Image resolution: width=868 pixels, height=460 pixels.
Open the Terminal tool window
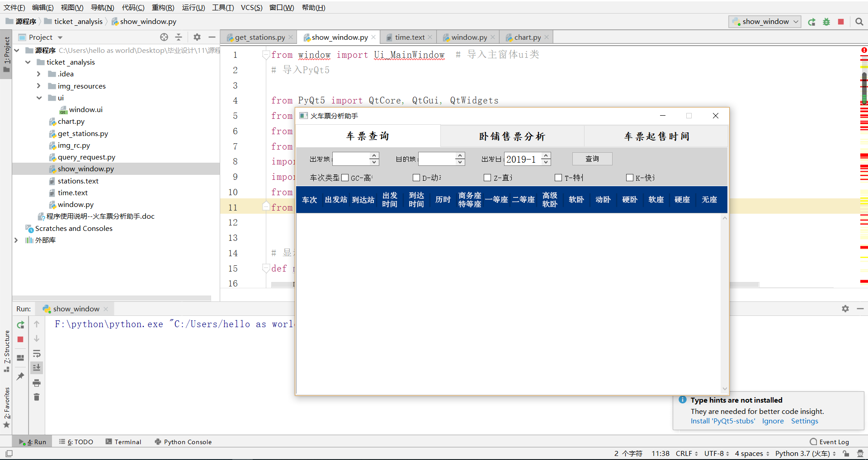123,442
